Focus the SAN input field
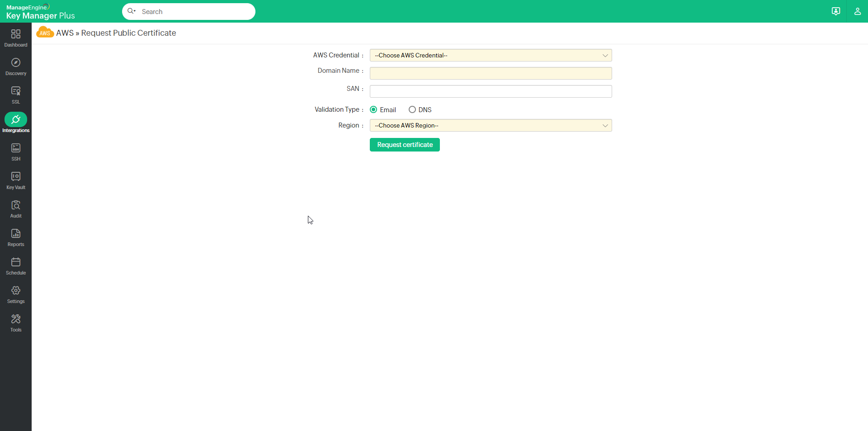Screen dimensions: 868x431 [x=491, y=91]
